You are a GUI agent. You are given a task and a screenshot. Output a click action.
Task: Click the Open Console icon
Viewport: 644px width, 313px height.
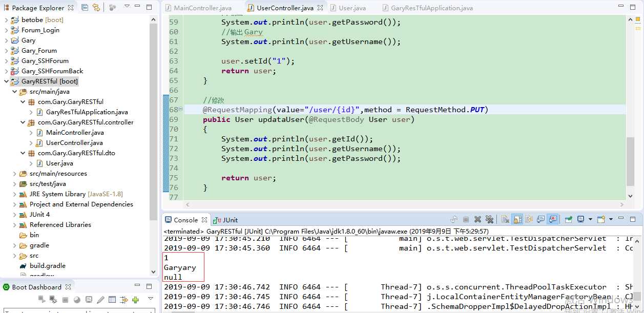coord(601,220)
